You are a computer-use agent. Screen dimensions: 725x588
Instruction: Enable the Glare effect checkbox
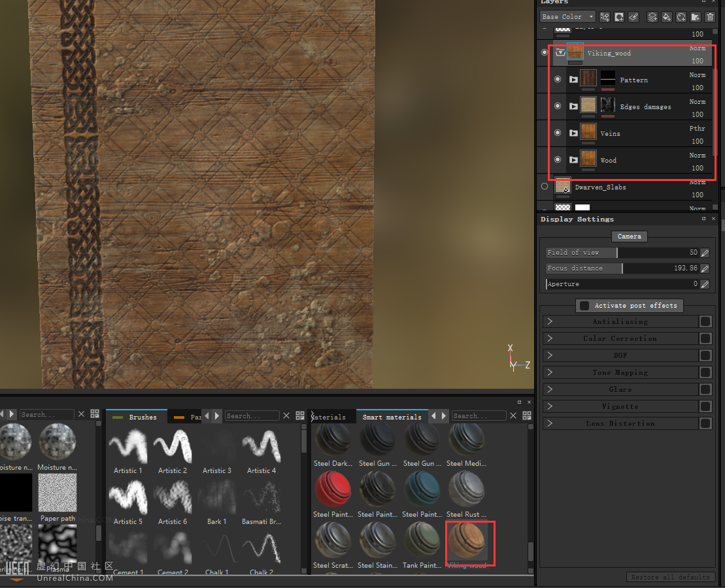click(x=705, y=389)
